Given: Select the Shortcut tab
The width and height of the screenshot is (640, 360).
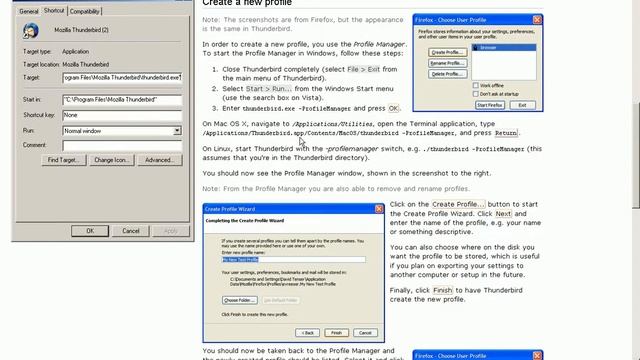Looking at the screenshot, I should [x=54, y=11].
